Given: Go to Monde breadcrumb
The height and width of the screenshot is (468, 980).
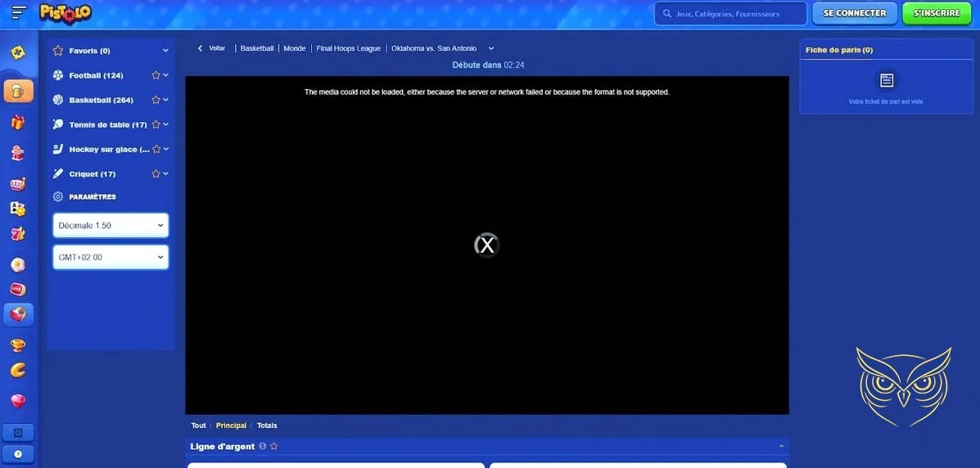Looking at the screenshot, I should click(x=295, y=48).
